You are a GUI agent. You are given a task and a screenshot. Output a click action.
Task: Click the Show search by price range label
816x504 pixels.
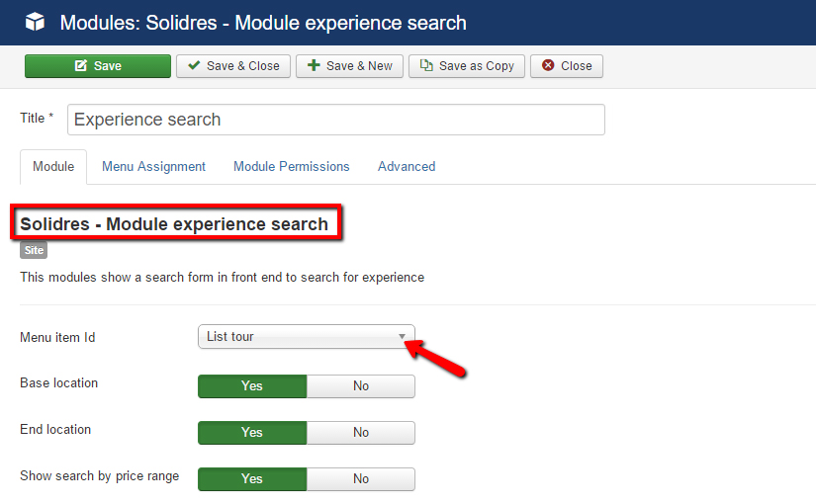(99, 476)
